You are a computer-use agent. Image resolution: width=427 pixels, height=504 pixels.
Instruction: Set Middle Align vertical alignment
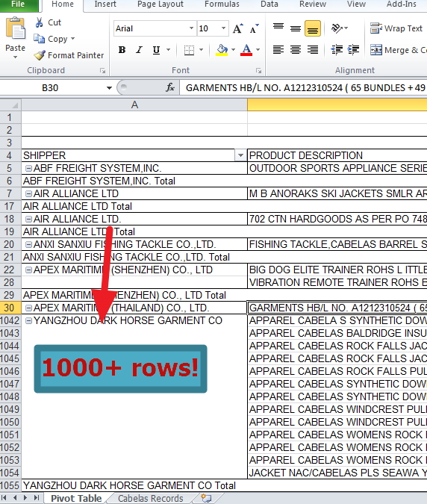(x=296, y=28)
